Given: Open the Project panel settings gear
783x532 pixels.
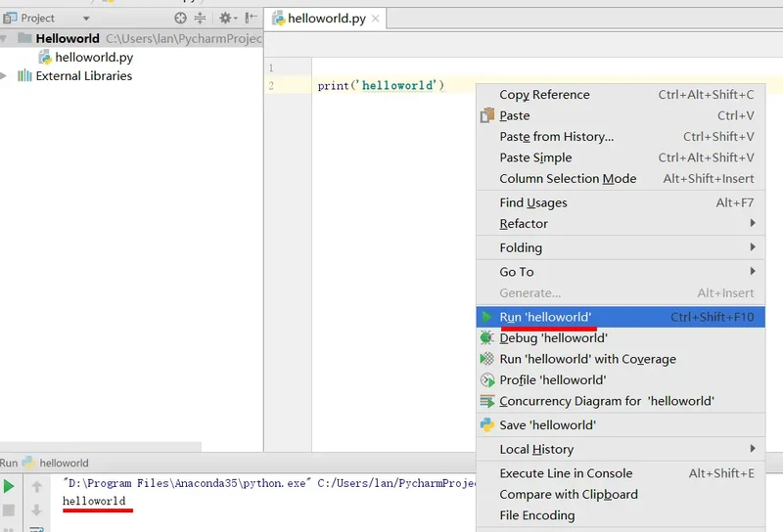Looking at the screenshot, I should (x=226, y=18).
